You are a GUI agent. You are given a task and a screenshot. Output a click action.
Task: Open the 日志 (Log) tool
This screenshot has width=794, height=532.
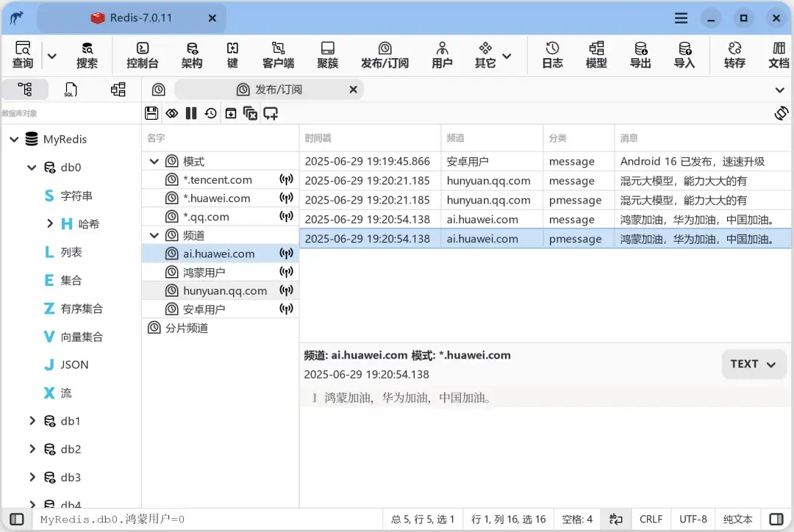(x=552, y=54)
